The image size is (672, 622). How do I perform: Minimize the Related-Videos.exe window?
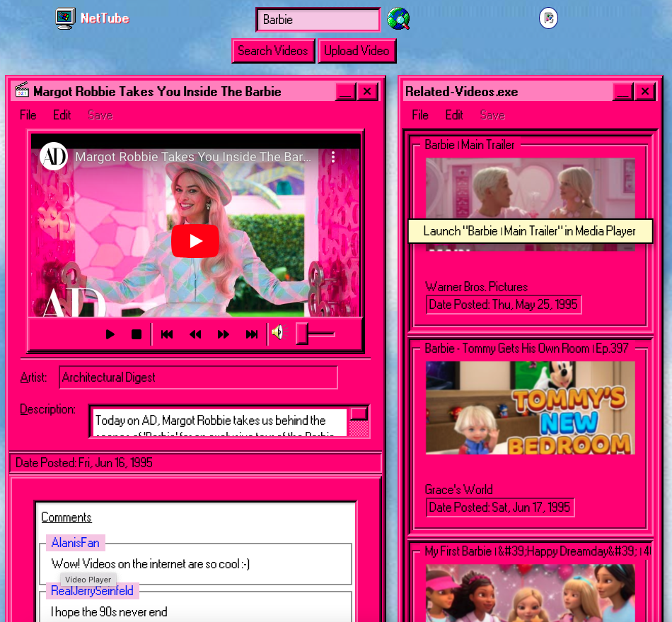click(x=622, y=91)
